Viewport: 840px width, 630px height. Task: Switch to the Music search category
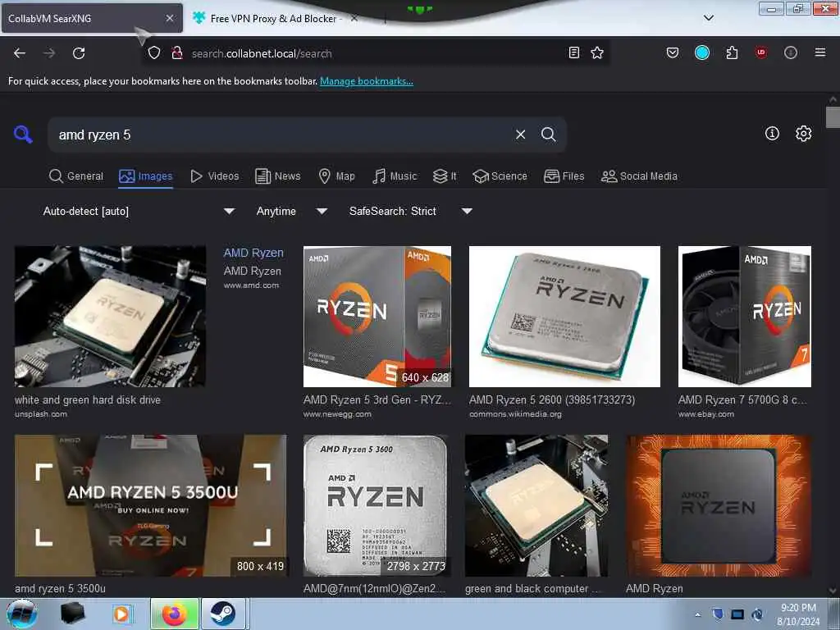coord(395,176)
